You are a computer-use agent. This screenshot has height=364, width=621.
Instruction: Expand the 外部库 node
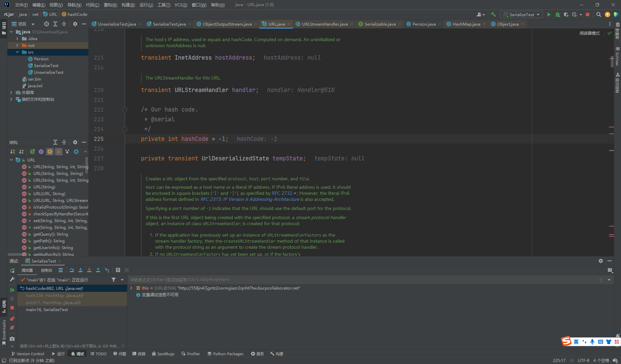pyautogui.click(x=11, y=93)
